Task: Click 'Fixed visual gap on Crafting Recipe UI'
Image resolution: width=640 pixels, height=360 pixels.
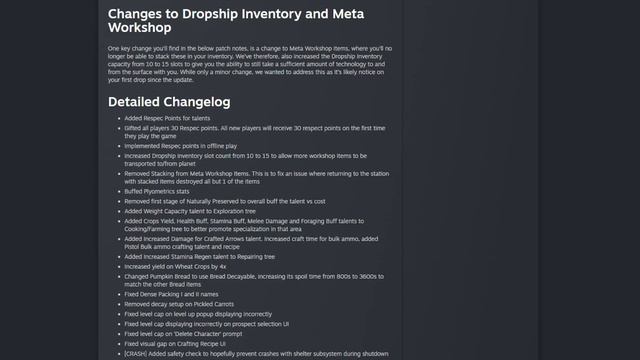Action: coord(175,344)
